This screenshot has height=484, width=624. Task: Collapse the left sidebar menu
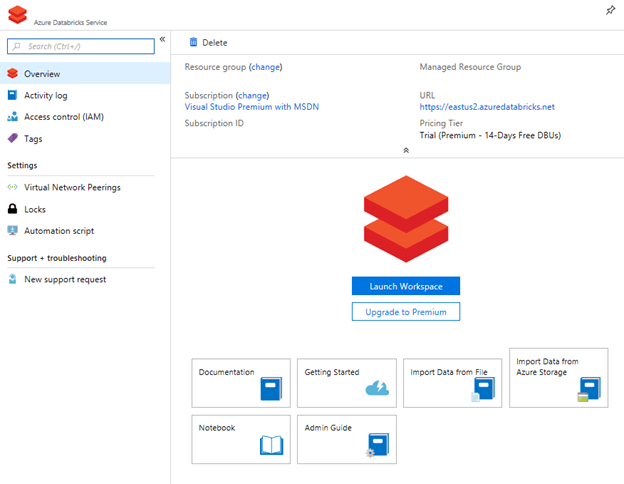(x=162, y=39)
